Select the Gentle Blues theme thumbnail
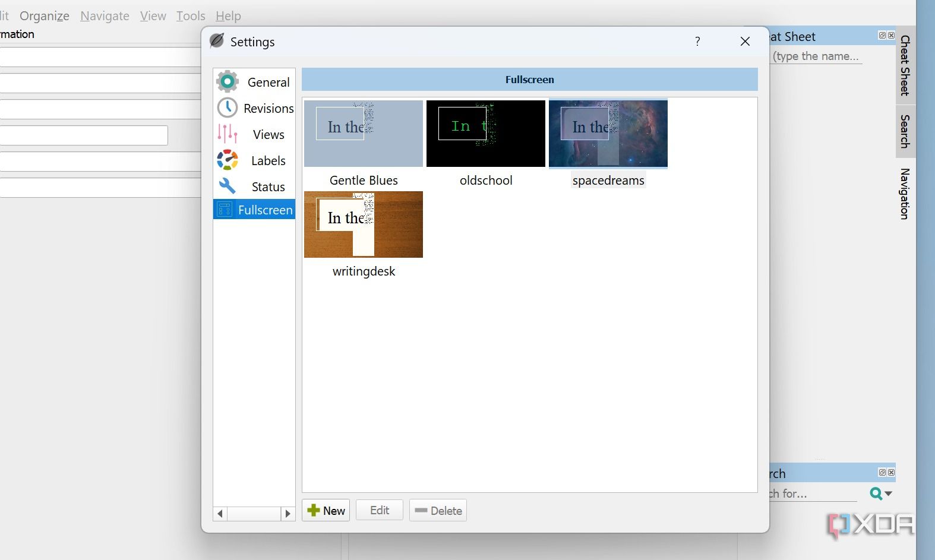935x560 pixels. tap(364, 134)
